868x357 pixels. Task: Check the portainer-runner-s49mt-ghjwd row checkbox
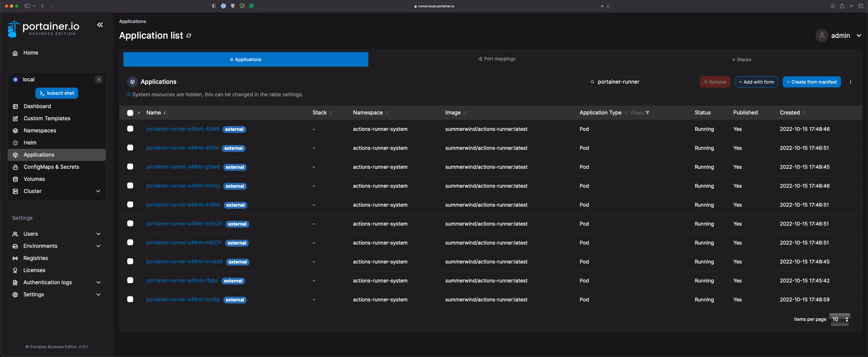(x=130, y=167)
